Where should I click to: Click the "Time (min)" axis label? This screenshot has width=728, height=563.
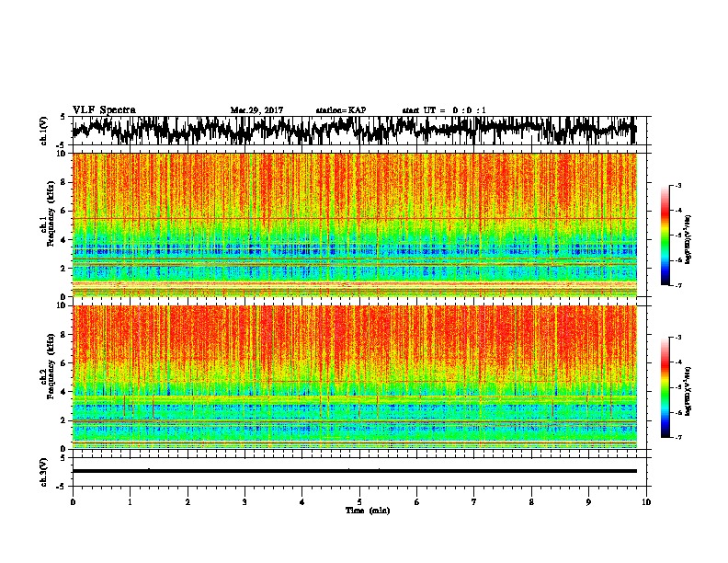click(368, 511)
